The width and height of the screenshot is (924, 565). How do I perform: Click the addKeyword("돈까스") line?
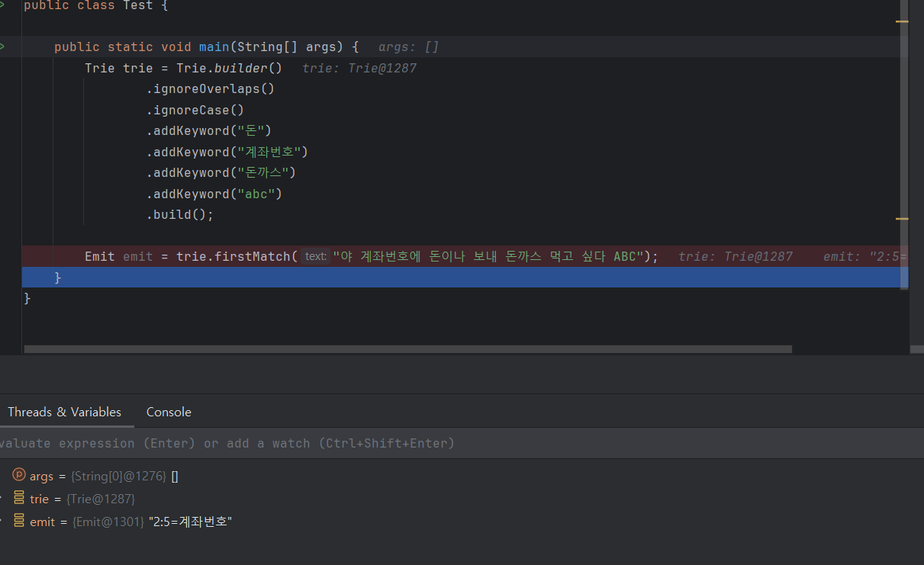tap(221, 172)
